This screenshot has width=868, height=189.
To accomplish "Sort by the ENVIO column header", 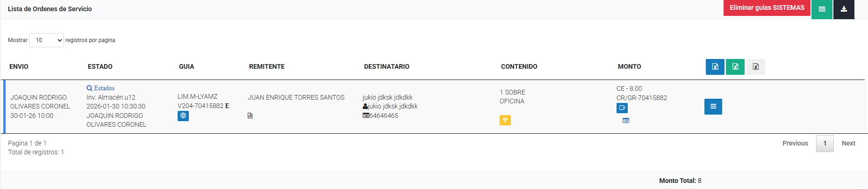I will point(19,66).
